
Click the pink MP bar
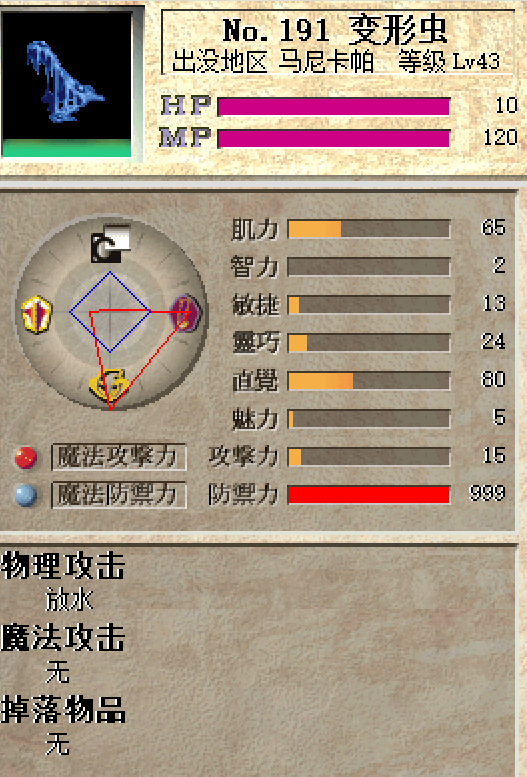pos(334,138)
